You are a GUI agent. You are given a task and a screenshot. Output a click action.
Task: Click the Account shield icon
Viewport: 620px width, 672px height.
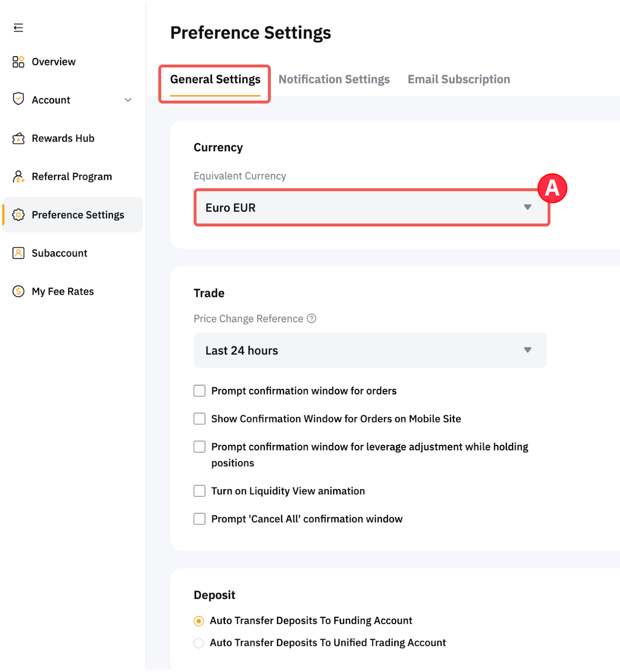click(18, 99)
